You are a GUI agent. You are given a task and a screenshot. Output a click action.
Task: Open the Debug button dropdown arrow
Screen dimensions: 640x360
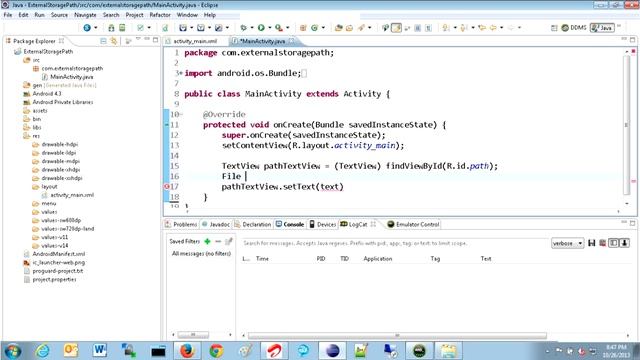[x=252, y=28]
